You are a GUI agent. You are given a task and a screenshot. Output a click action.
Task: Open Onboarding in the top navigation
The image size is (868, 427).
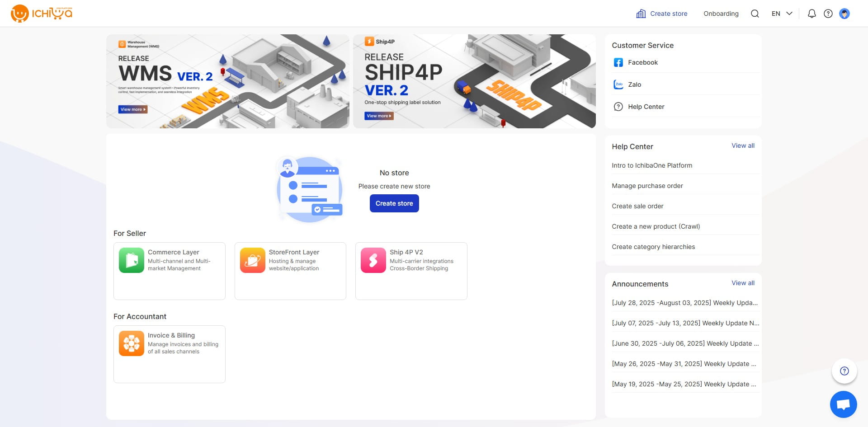pos(721,14)
